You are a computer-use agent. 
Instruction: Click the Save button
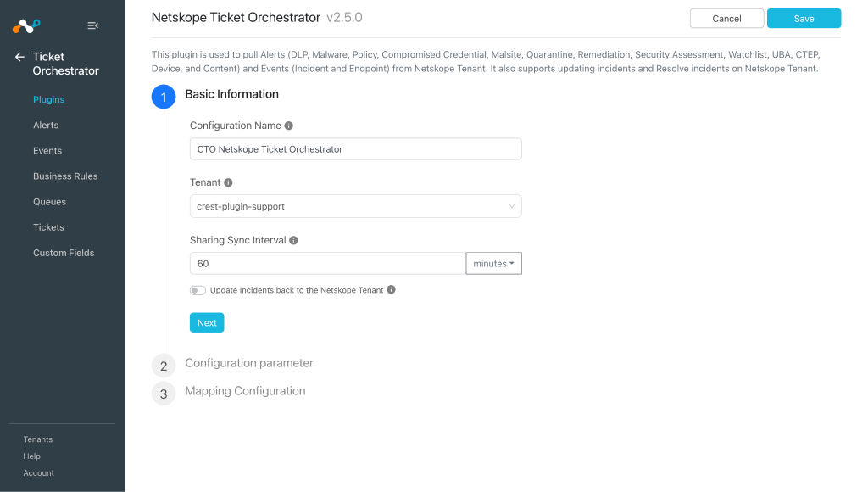[x=804, y=19]
